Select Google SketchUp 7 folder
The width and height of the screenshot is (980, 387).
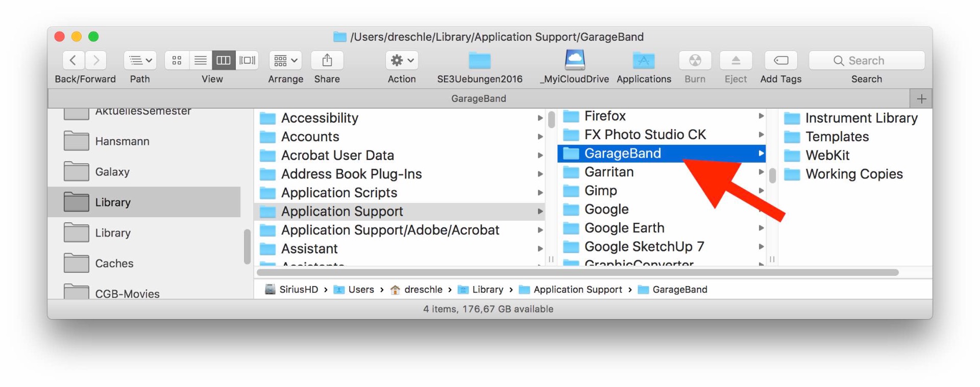click(661, 247)
